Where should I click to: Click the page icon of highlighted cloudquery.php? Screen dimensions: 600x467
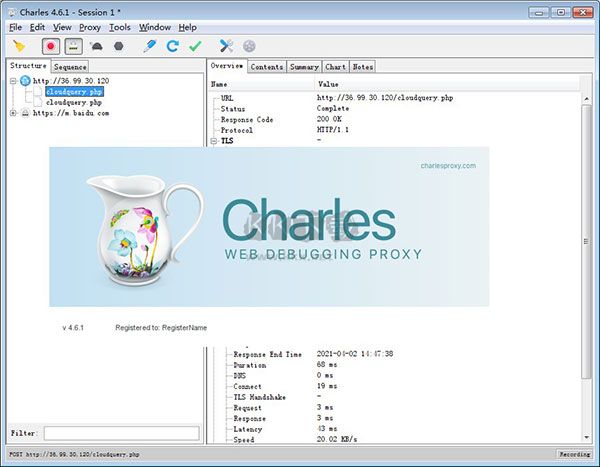(38, 91)
